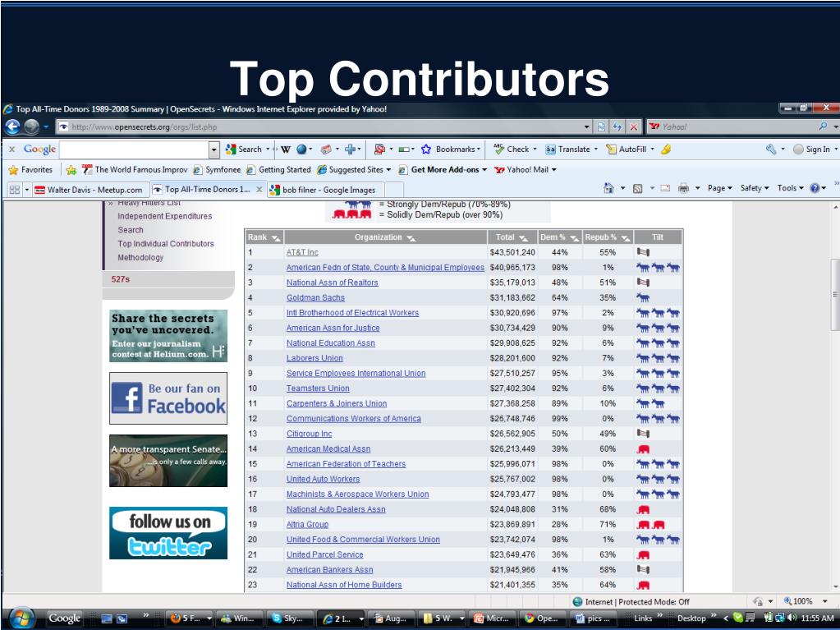
Task: Switch to bob filner - Google Images tab
Action: [x=324, y=190]
